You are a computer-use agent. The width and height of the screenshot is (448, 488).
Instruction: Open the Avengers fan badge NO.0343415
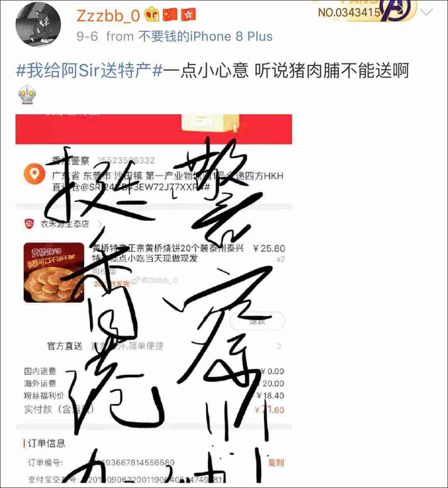point(366,11)
